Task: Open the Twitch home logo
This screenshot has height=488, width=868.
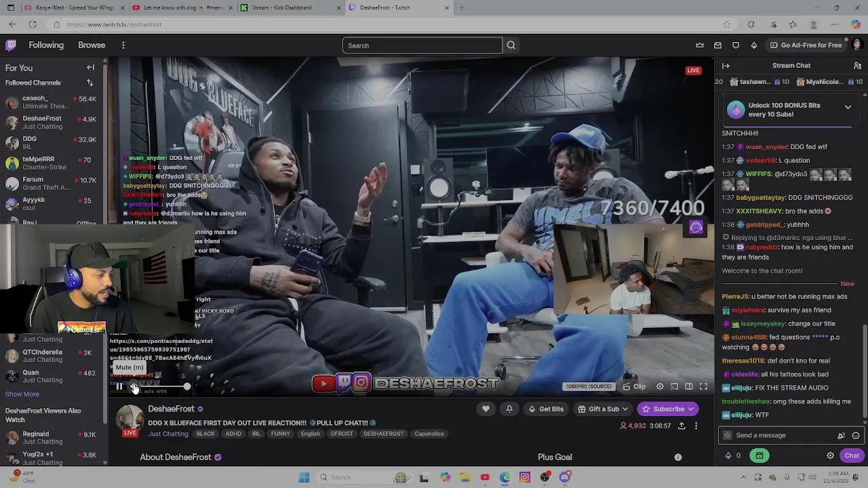Action: click(11, 45)
